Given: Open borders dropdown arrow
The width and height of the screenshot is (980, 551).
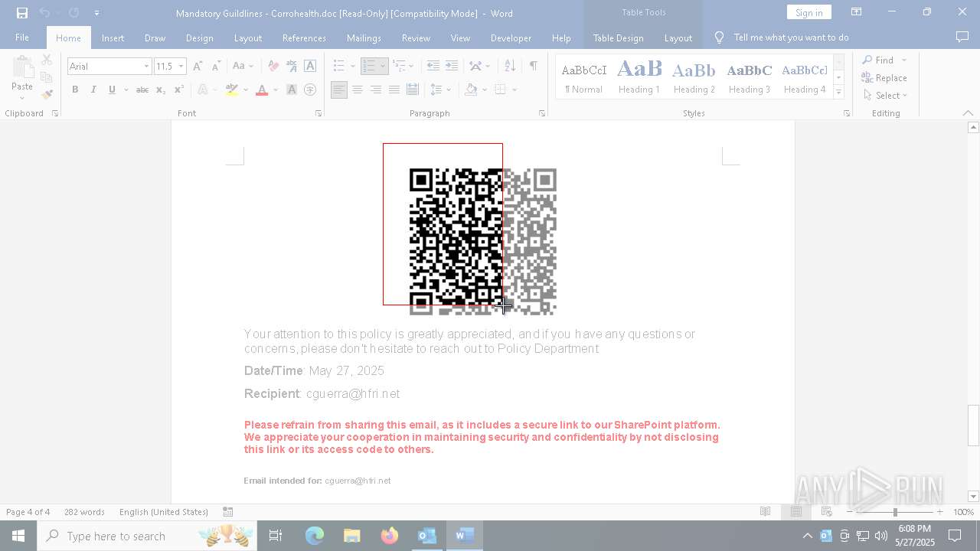Looking at the screenshot, I should [x=514, y=90].
